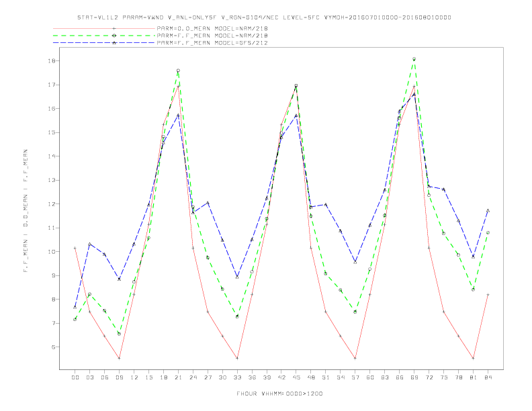Click x-axis tick label 06

coord(105,377)
